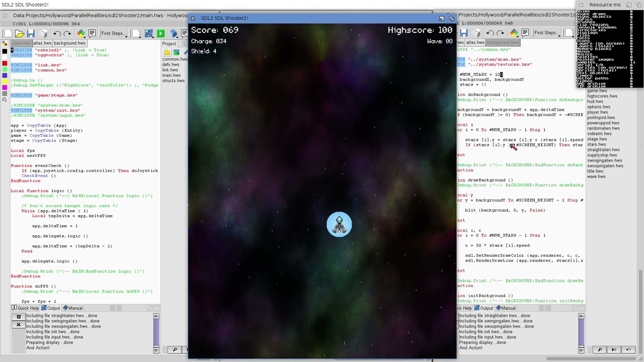Open the blue blocks dropdown icon in left editor toolbar
The width and height of the screenshot is (644, 362).
pyautogui.click(x=149, y=33)
